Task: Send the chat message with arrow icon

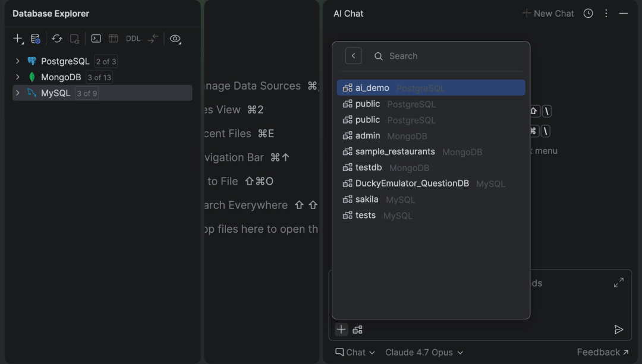Action: [x=619, y=330]
